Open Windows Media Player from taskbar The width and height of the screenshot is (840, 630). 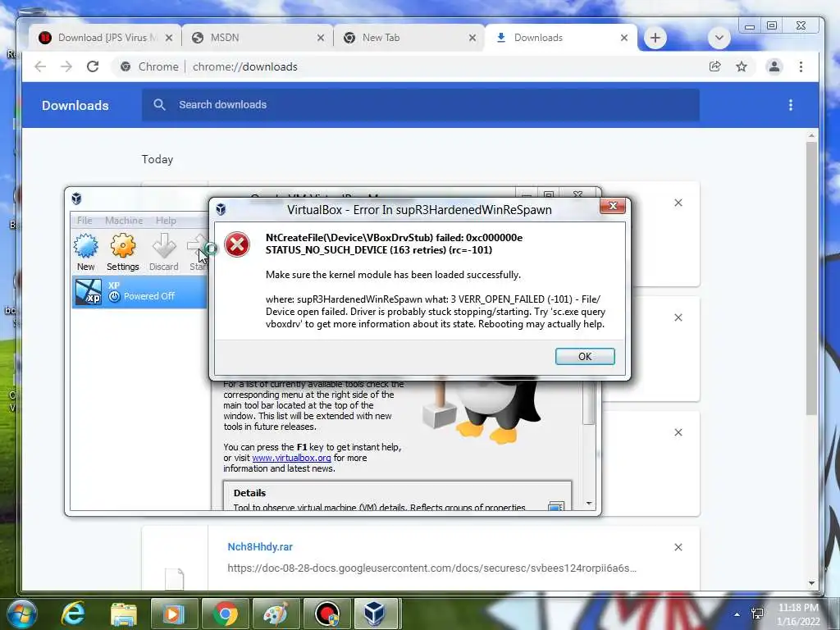pyautogui.click(x=175, y=614)
